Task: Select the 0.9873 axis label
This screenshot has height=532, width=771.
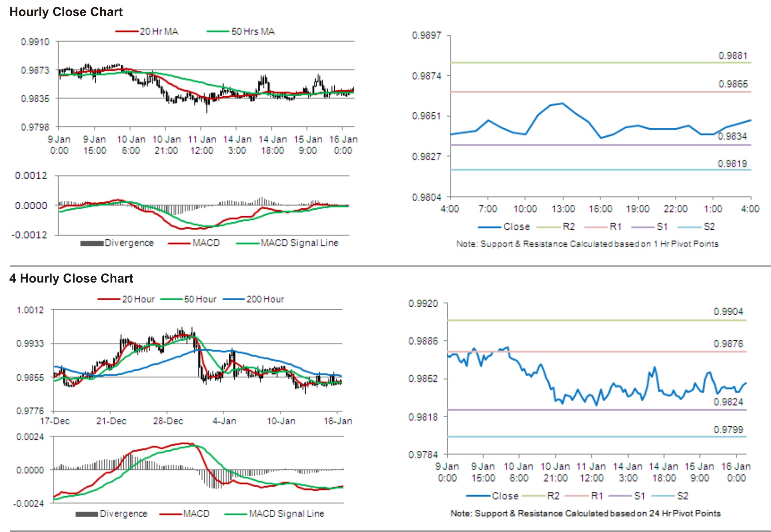Action: [x=35, y=71]
